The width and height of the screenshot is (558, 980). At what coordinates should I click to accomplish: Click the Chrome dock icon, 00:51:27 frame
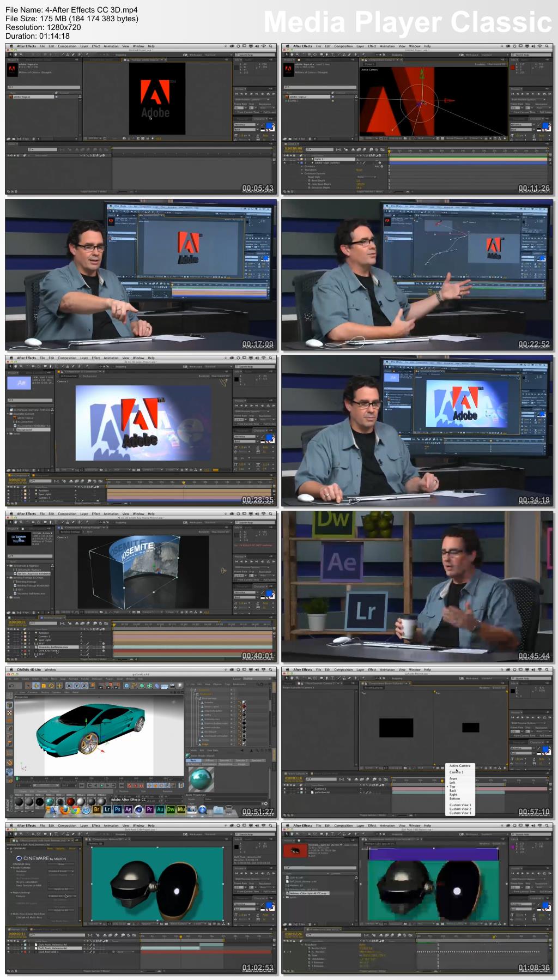(75, 809)
